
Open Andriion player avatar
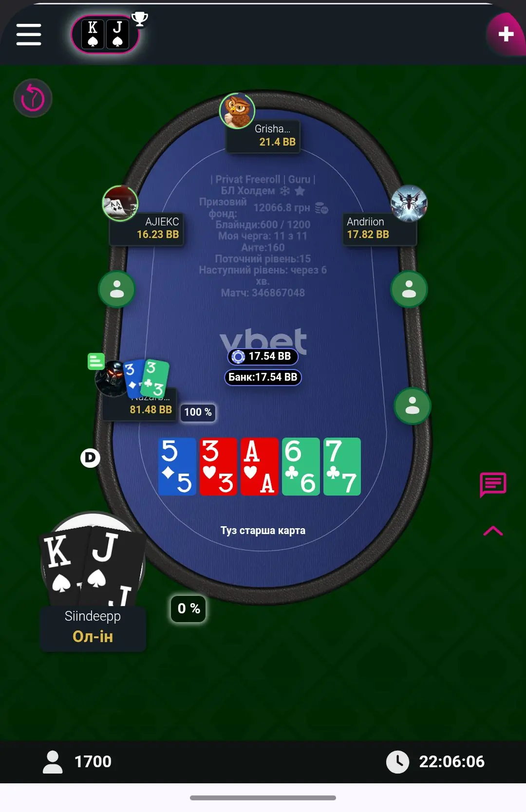pyautogui.click(x=409, y=203)
